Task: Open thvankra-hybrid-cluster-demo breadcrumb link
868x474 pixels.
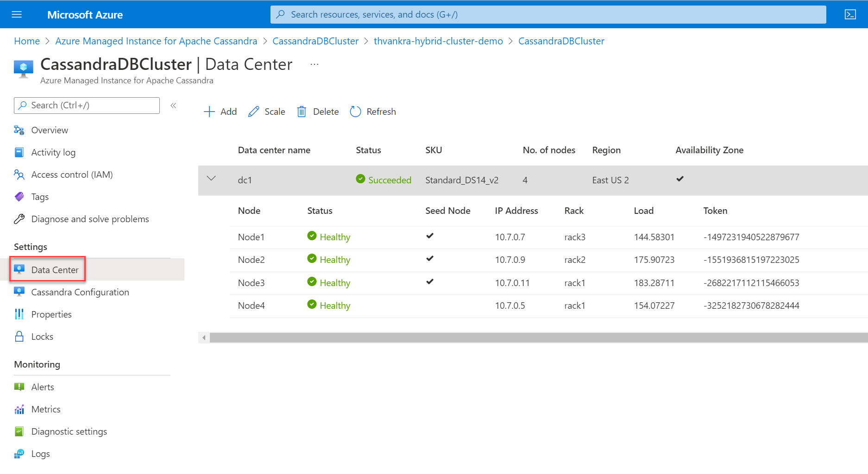Action: (438, 41)
